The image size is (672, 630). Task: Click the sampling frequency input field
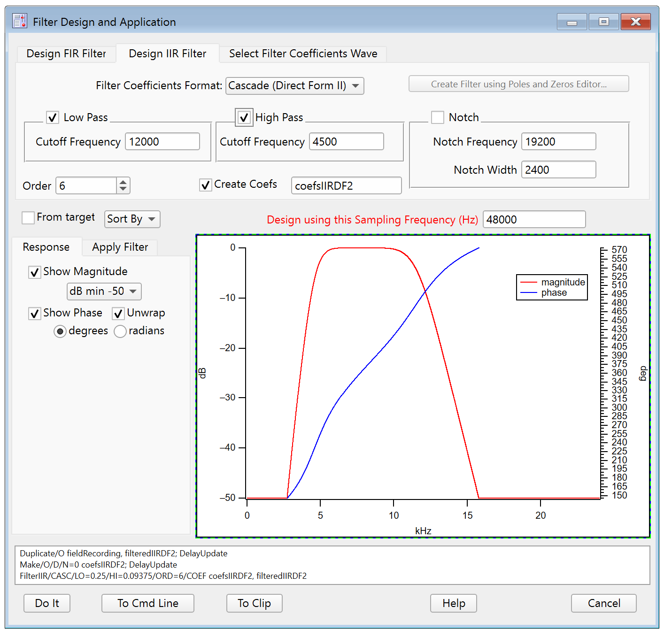534,220
